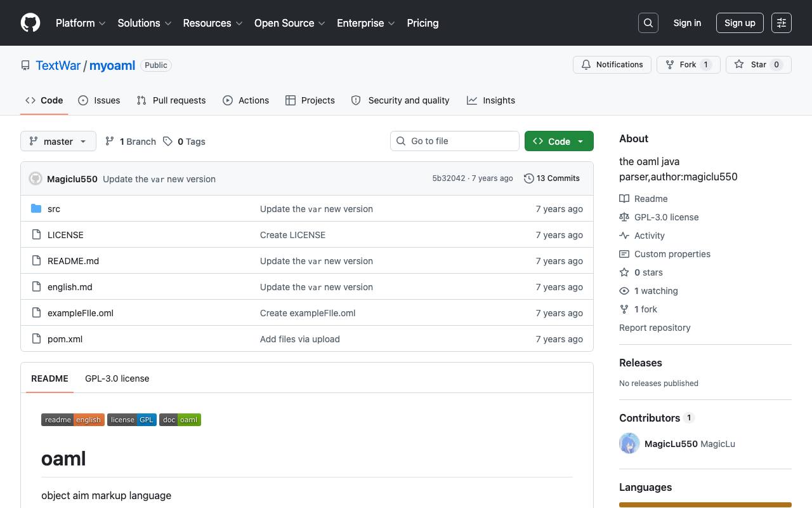Click the Languages color bar

pos(705,505)
